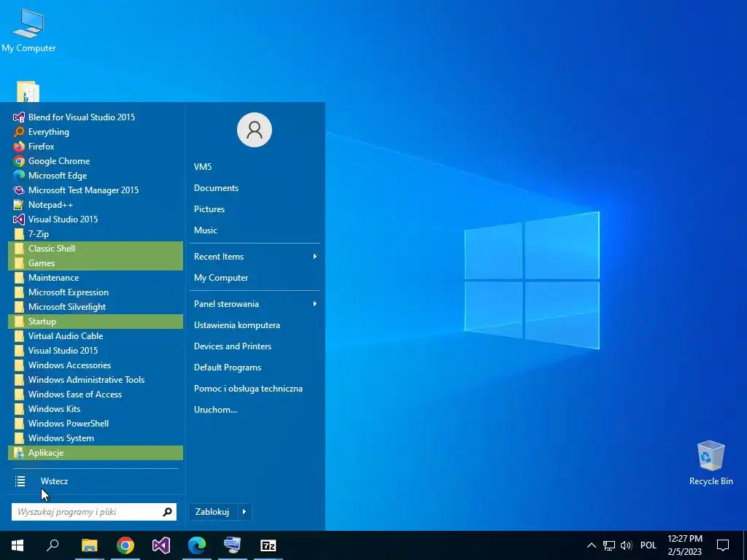Expand Windows Administrative Tools folder
Image resolution: width=747 pixels, height=560 pixels.
(x=96, y=380)
